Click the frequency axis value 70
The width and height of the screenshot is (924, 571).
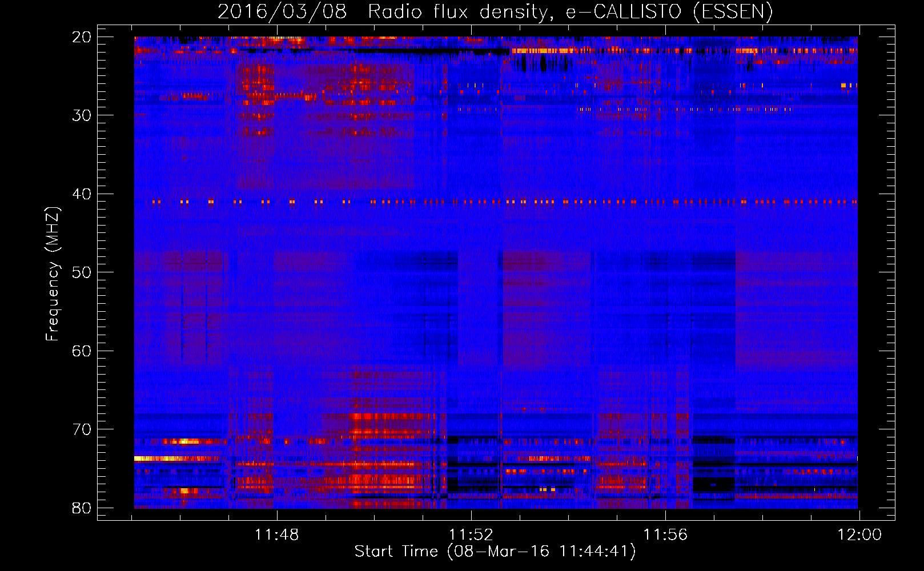pos(82,429)
